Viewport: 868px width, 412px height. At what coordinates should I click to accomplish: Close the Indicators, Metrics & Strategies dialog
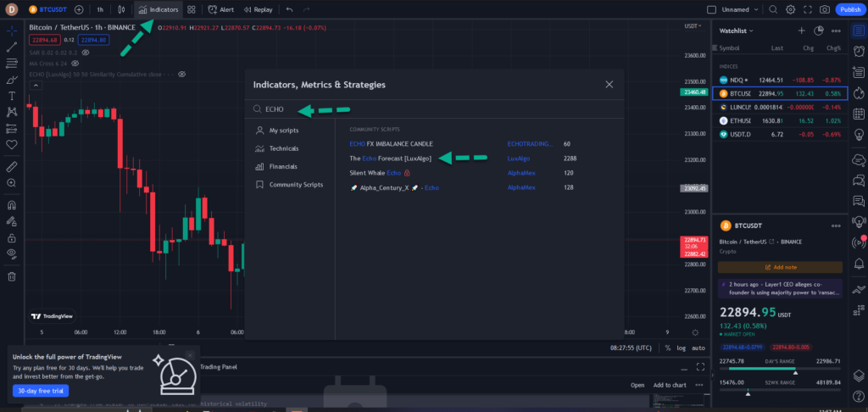pos(609,84)
